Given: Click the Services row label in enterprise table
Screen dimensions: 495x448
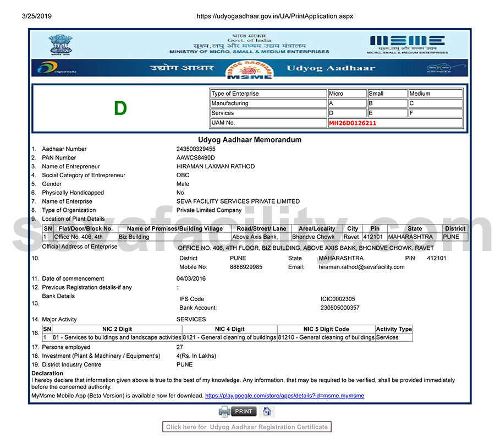Looking at the screenshot, I should pos(268,113).
